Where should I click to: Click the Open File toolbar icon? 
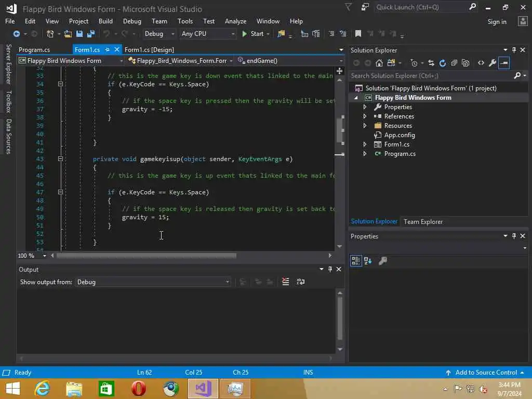point(68,34)
